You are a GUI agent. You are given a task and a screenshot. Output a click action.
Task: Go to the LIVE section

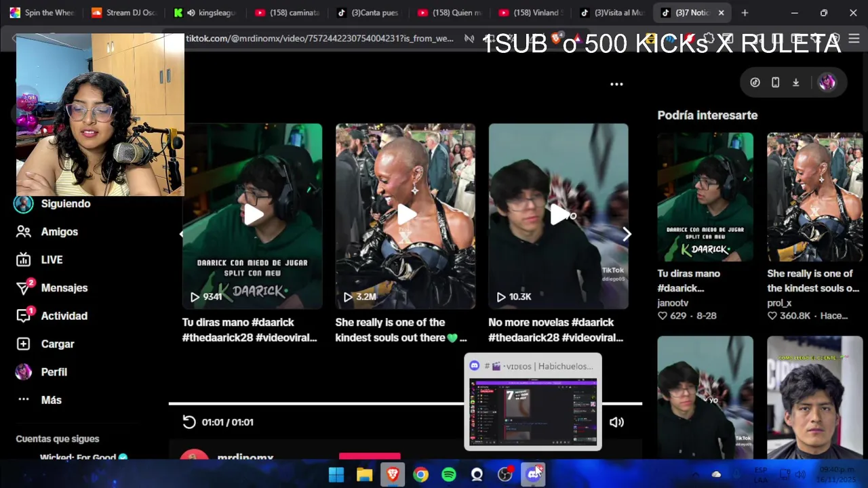coord(39,260)
